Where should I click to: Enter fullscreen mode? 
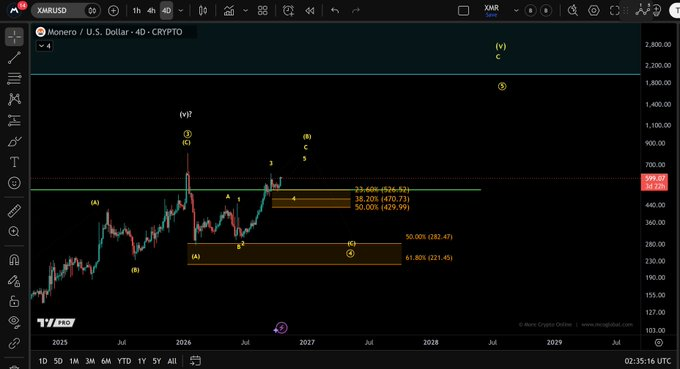click(x=615, y=10)
